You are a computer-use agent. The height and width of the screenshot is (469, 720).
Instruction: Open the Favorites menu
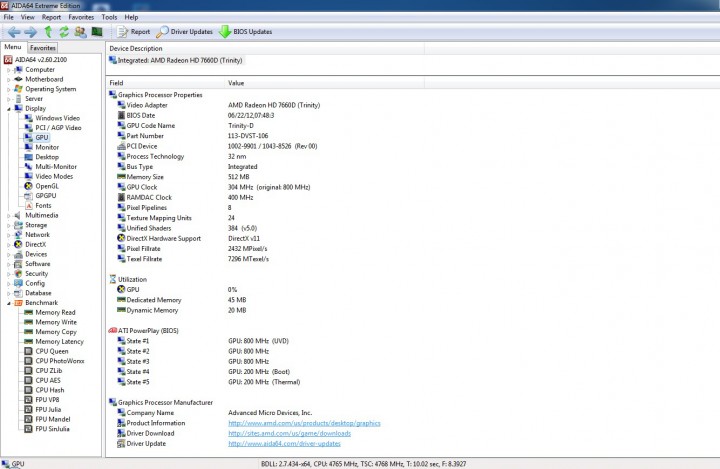click(x=81, y=17)
